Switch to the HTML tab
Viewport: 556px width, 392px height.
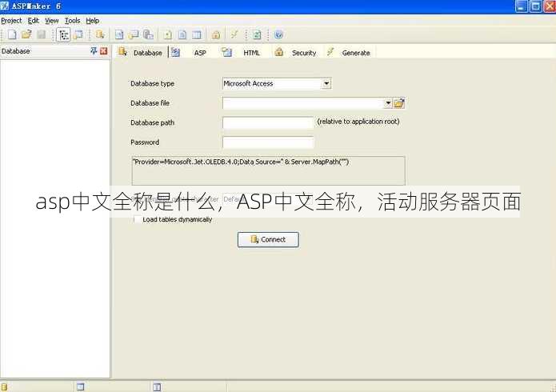(243, 52)
